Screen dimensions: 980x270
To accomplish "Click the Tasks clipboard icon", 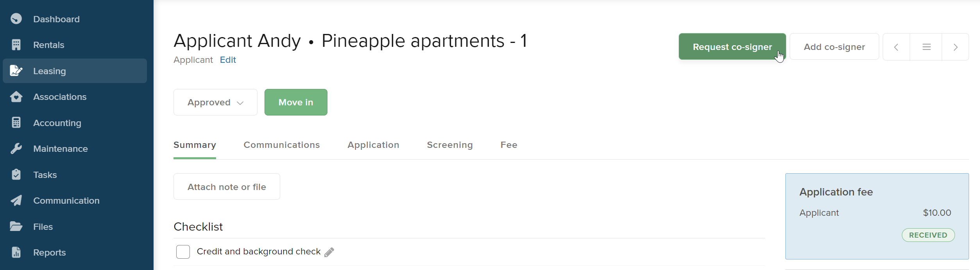I will pos(16,175).
